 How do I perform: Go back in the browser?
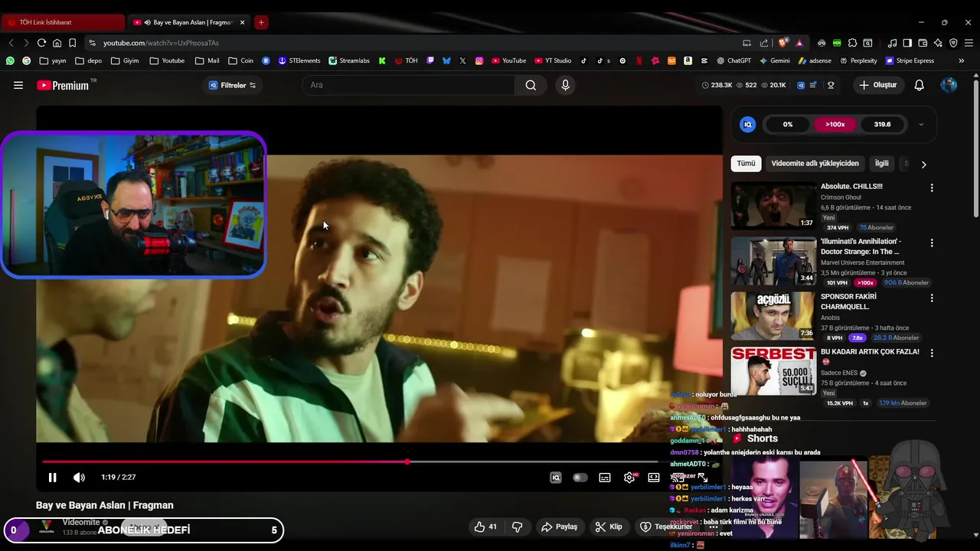11,43
